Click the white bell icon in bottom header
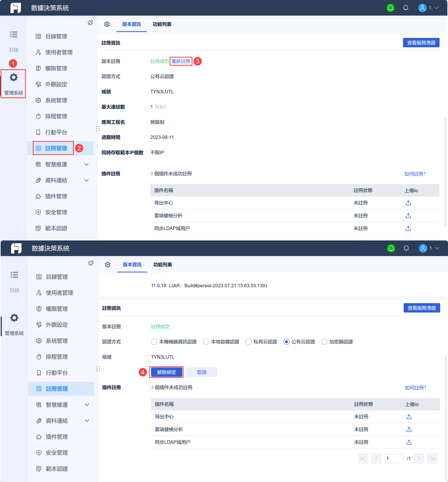 tap(406, 248)
